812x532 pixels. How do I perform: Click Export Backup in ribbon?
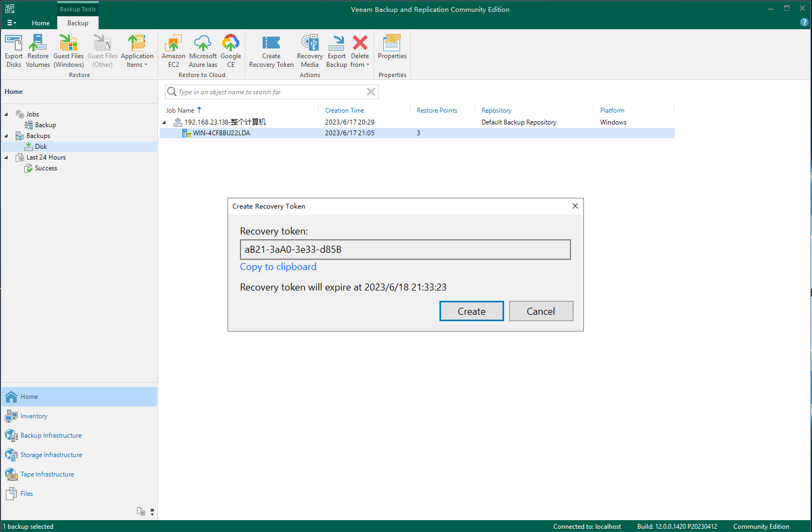point(336,51)
